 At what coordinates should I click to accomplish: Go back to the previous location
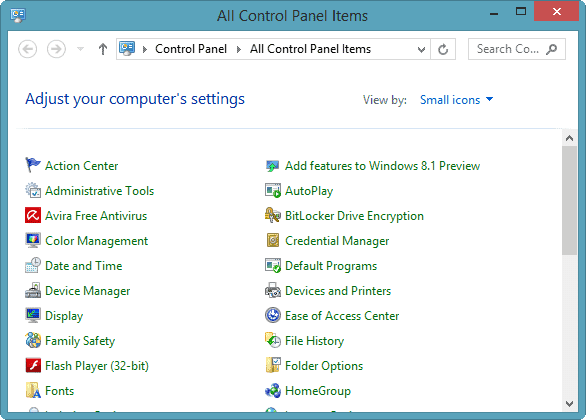pyautogui.click(x=28, y=49)
